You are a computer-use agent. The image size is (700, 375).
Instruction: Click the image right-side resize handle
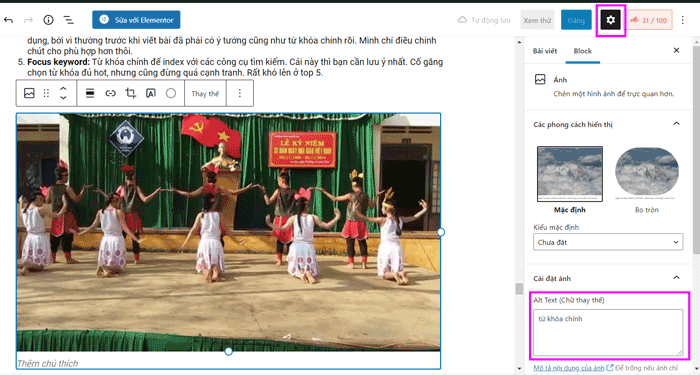tap(441, 232)
